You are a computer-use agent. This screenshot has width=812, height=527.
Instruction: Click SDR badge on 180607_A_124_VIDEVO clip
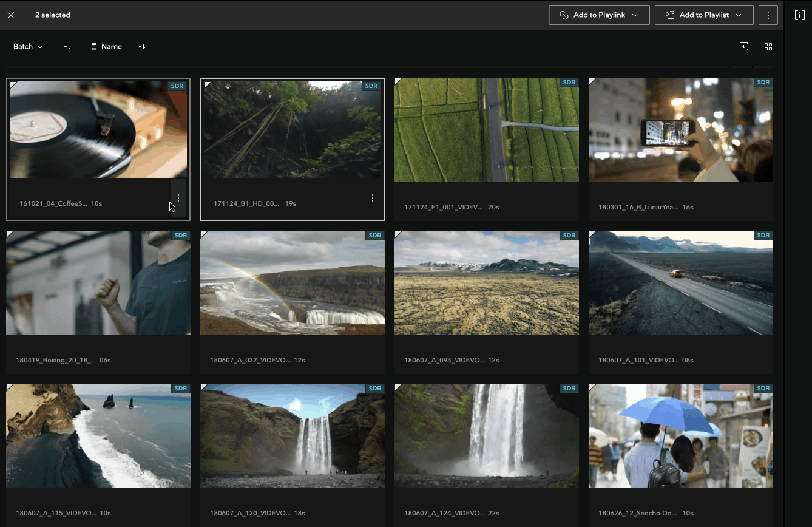tap(569, 389)
